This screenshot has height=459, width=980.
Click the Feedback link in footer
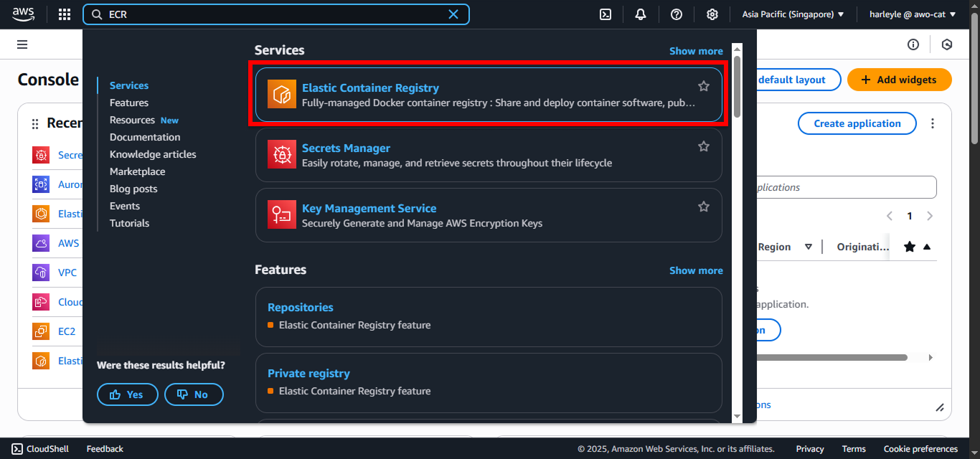(x=105, y=449)
